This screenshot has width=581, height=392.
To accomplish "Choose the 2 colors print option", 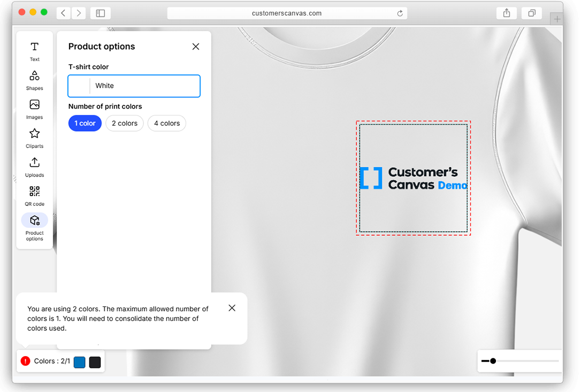I will pos(125,124).
